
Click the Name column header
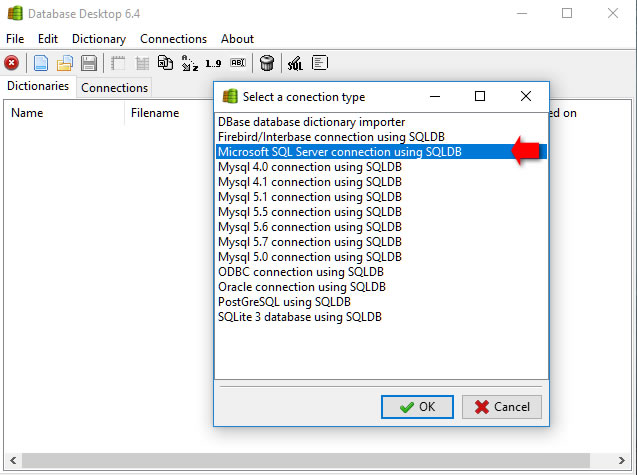tap(64, 113)
